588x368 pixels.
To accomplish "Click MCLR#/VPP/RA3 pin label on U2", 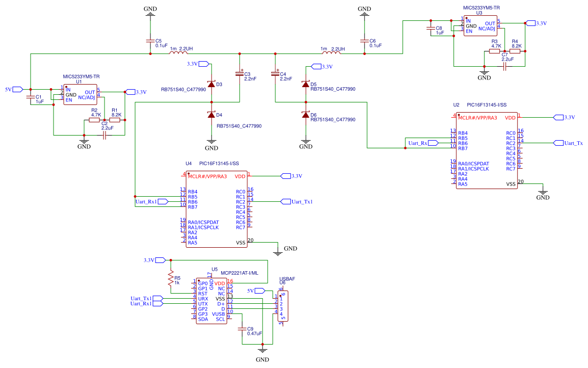I will tap(477, 118).
